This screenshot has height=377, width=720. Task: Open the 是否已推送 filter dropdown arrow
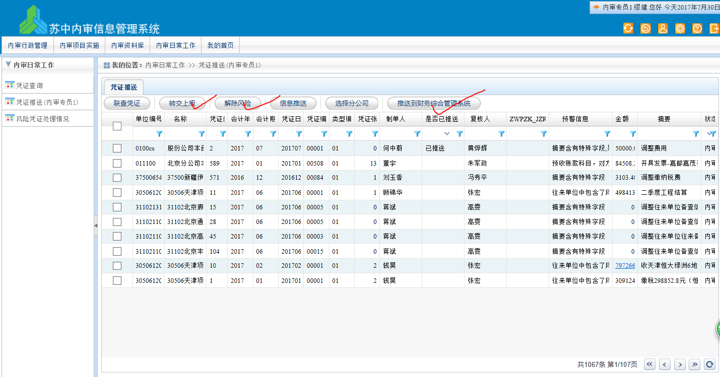coord(447,134)
